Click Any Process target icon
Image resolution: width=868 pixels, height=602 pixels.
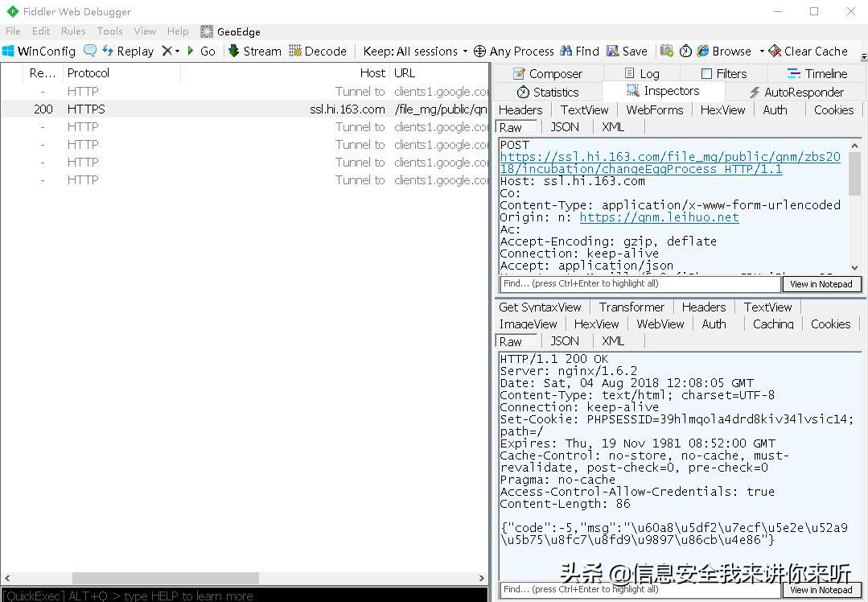[480, 51]
